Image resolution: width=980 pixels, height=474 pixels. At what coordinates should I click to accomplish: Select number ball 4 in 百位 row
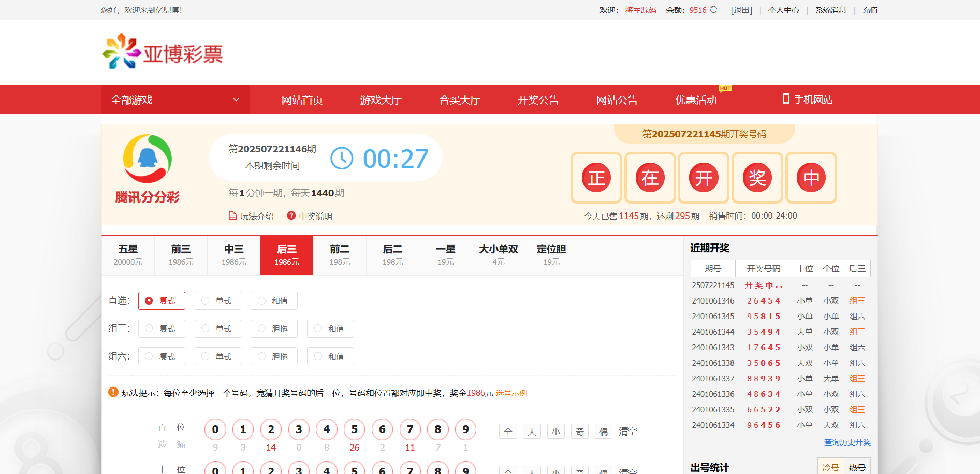(327, 429)
